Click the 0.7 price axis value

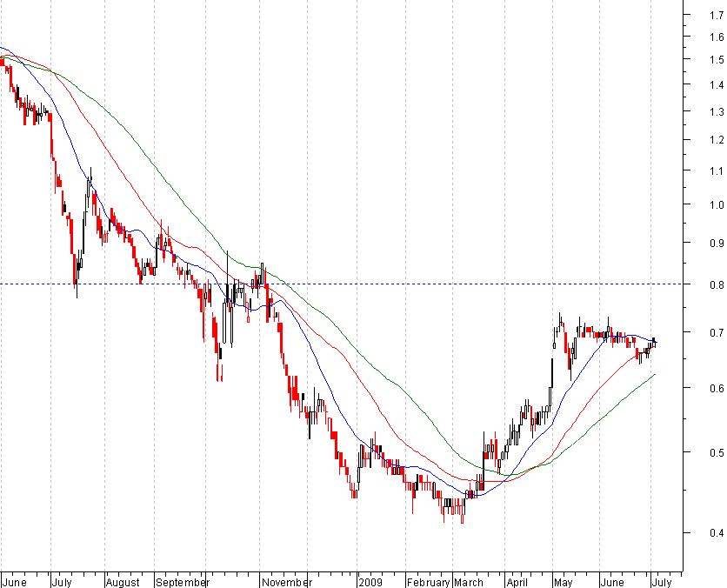click(717, 333)
